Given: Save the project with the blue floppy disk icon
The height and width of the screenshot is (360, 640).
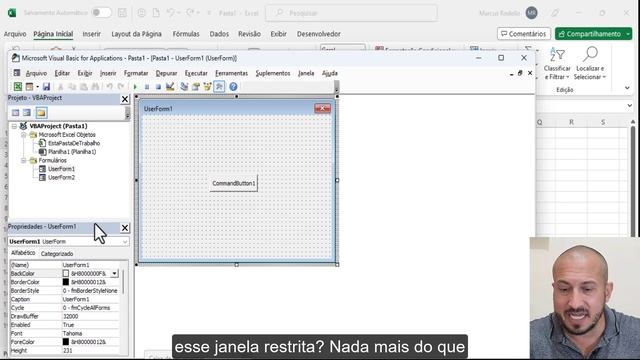Looking at the screenshot, I should click(46, 87).
